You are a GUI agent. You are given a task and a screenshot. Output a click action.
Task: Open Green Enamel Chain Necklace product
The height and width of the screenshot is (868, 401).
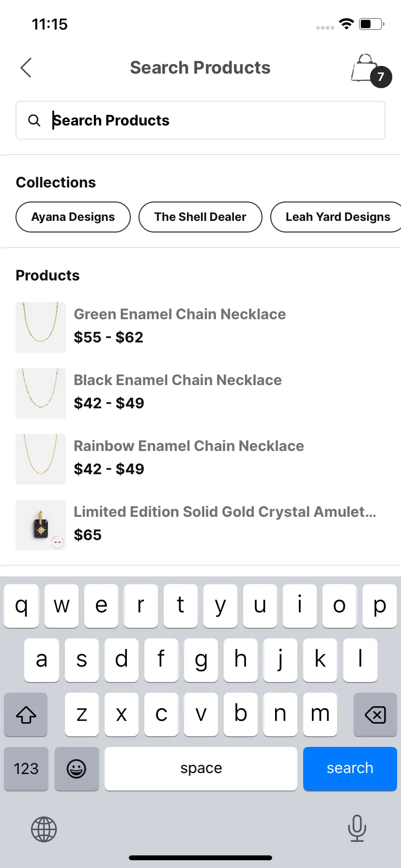tap(200, 327)
